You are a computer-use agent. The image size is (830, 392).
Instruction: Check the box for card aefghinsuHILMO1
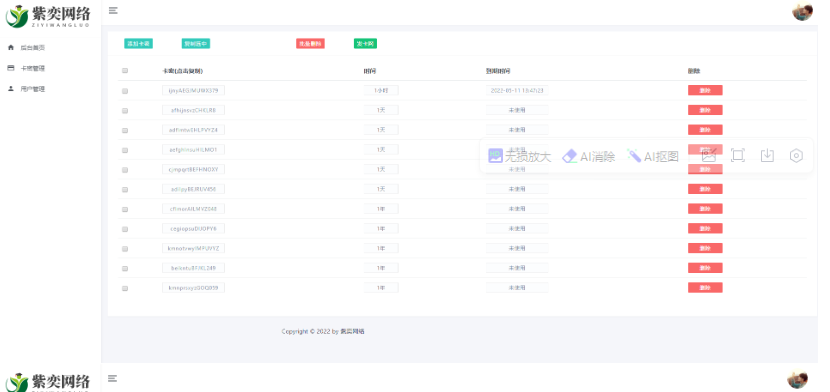[x=125, y=150]
